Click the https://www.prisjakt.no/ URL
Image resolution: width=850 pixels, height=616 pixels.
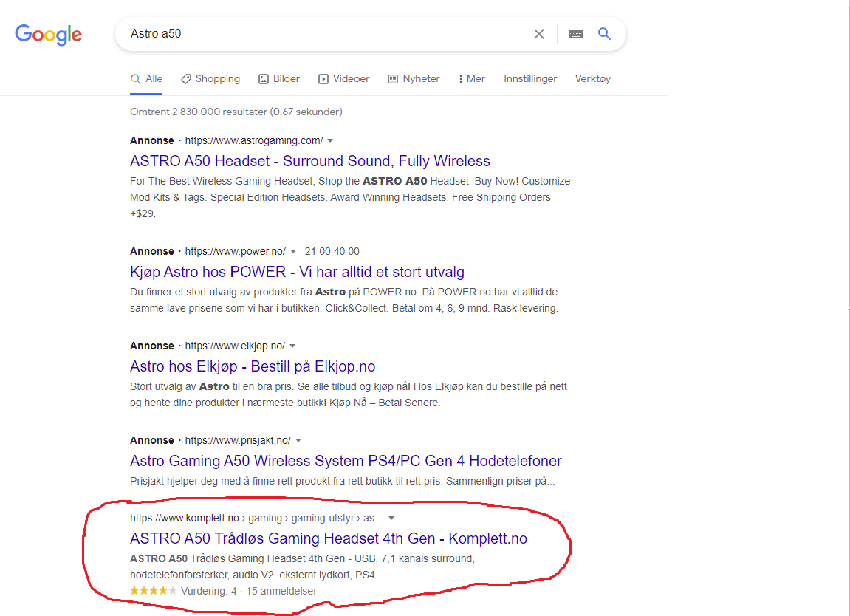coord(238,440)
